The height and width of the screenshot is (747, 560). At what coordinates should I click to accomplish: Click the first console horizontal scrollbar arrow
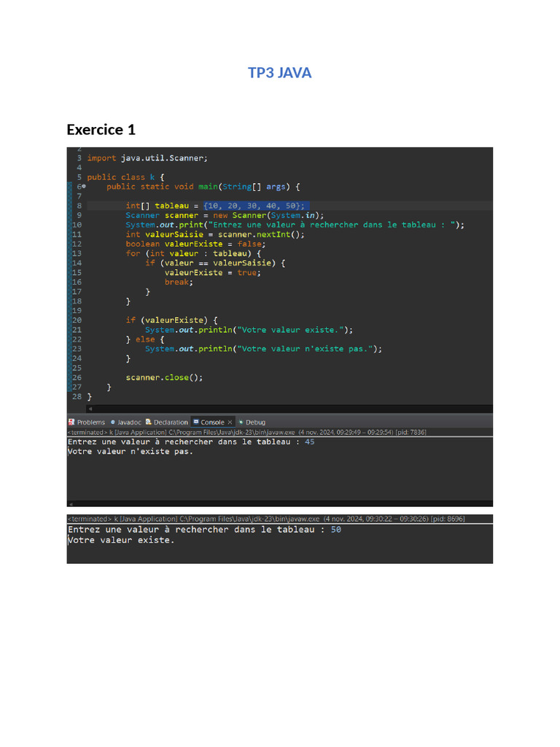click(x=71, y=504)
